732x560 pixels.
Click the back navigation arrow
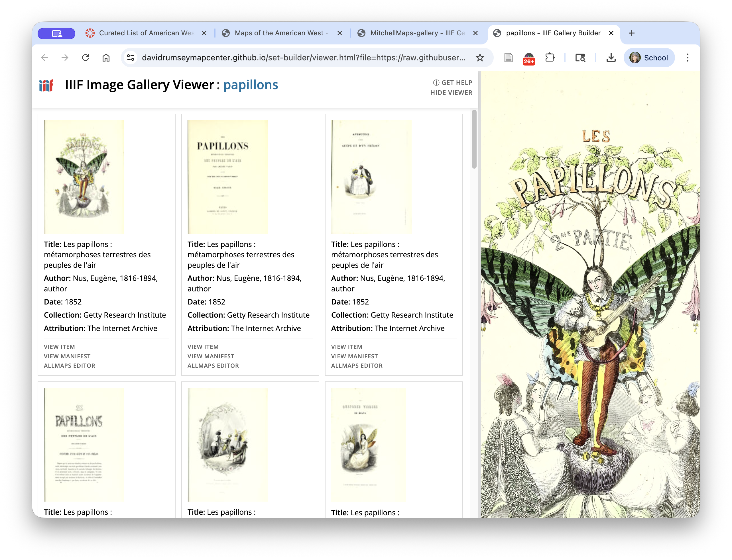click(44, 57)
